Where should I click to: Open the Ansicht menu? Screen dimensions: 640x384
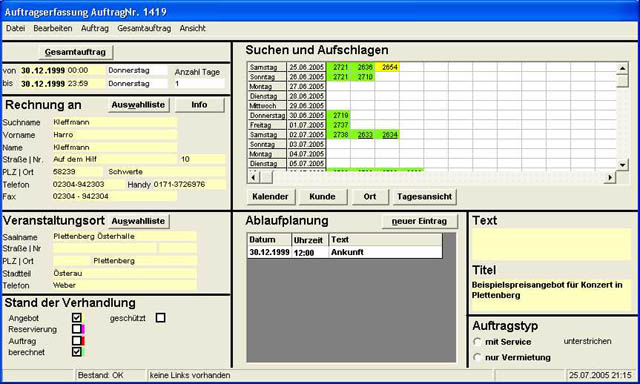[193, 28]
